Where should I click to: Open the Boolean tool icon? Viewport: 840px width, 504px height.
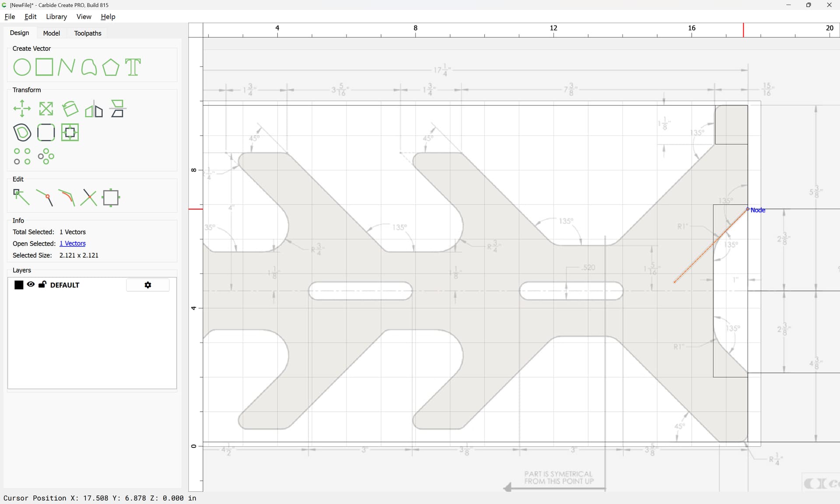tap(70, 133)
